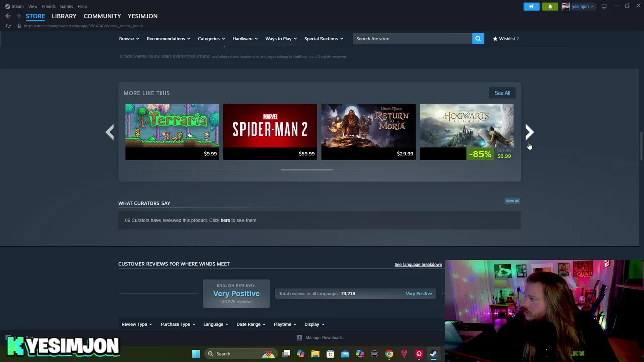Open the red circular taskbar app
The height and width of the screenshot is (362, 644).
(x=419, y=354)
